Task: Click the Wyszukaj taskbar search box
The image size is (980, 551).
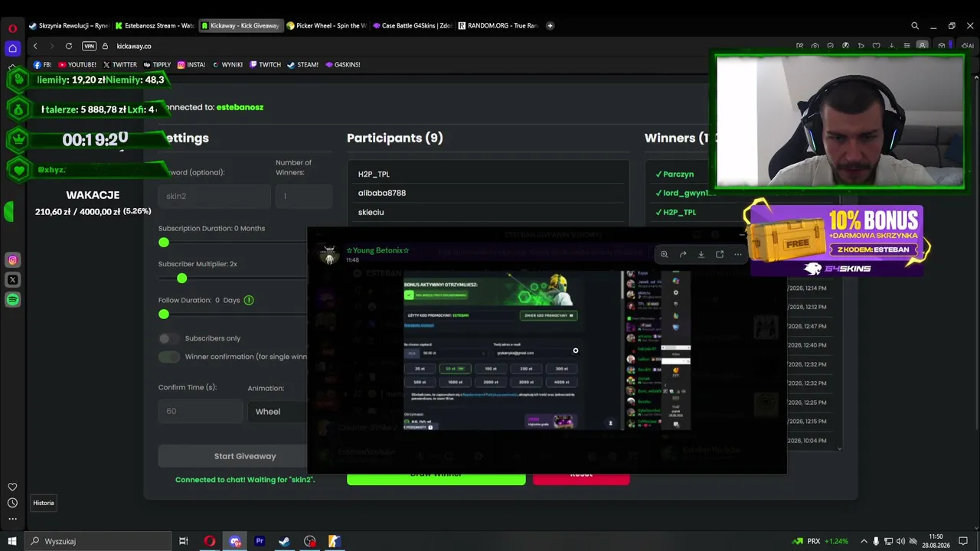Action: 100,541
